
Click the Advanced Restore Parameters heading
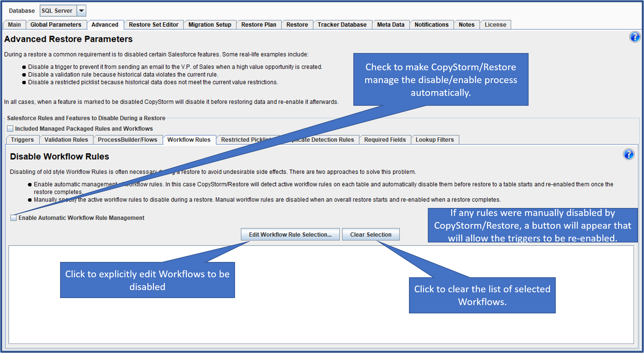pos(68,39)
